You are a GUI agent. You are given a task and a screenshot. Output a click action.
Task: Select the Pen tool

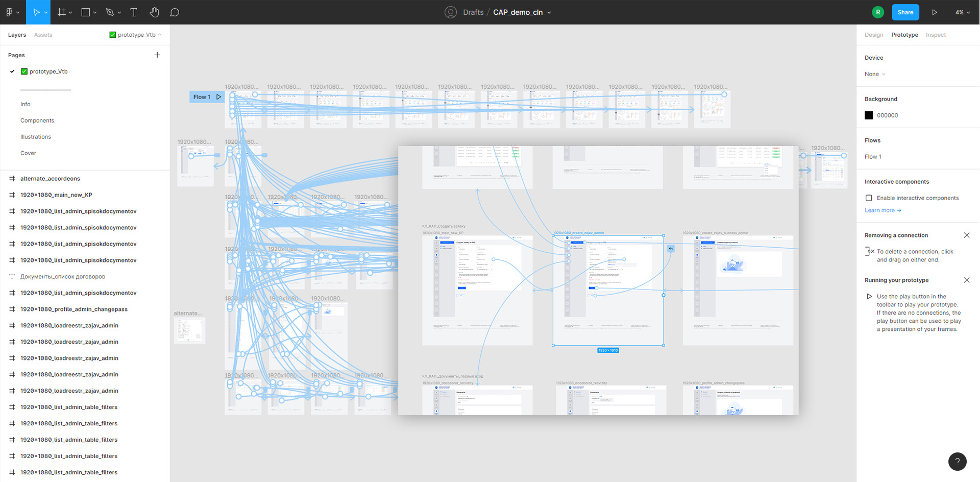point(110,12)
